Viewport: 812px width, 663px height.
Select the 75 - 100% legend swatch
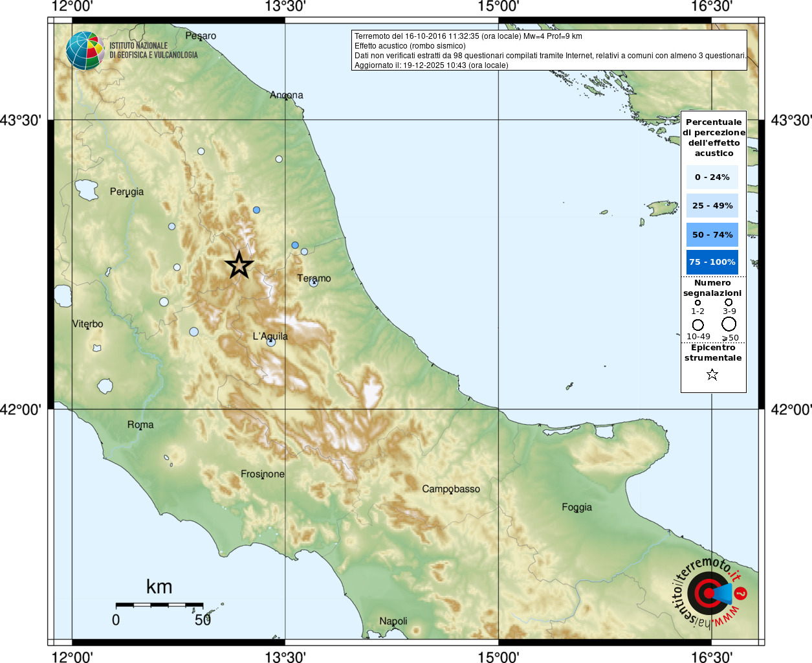click(x=712, y=262)
